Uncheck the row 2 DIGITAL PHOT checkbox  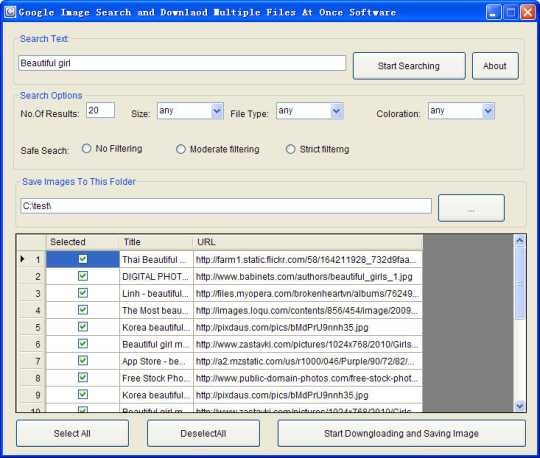pyautogui.click(x=83, y=276)
